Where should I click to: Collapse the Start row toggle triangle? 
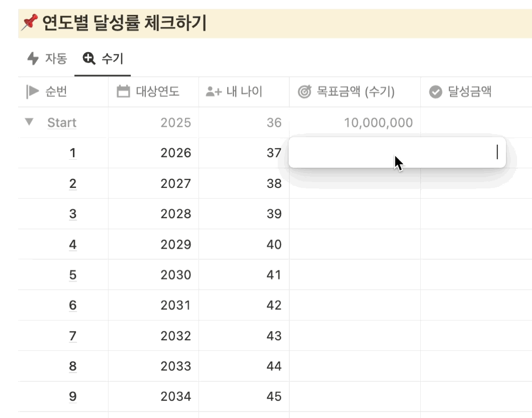(29, 121)
